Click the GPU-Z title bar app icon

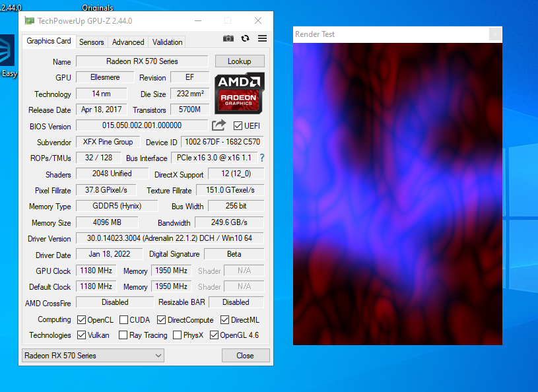pyautogui.click(x=29, y=21)
